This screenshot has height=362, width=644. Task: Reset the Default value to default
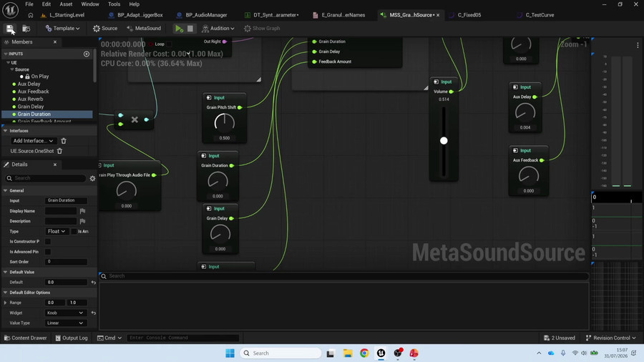pos(93,283)
